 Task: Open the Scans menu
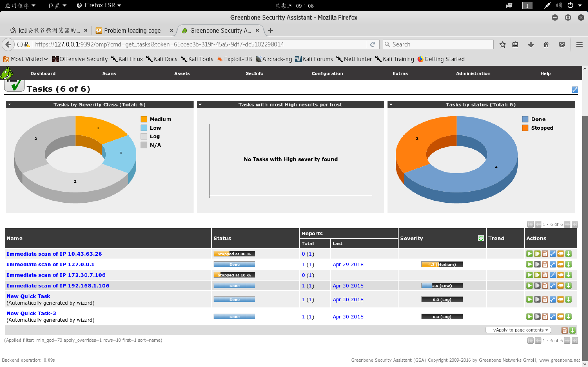point(109,73)
